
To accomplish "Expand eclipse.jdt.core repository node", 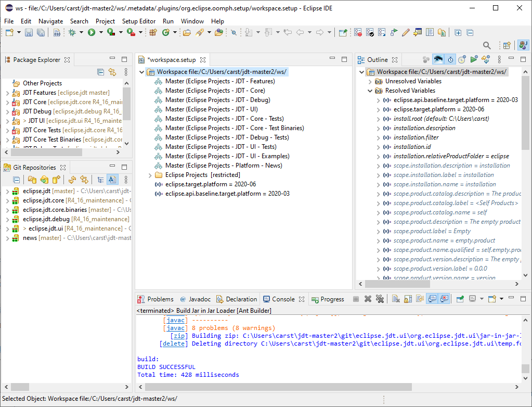I will pos(7,200).
